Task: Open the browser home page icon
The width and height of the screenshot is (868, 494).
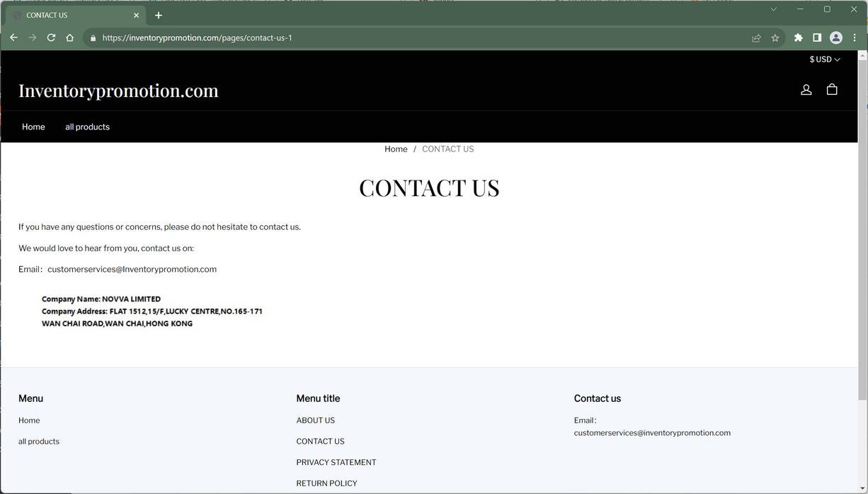Action: click(x=69, y=38)
